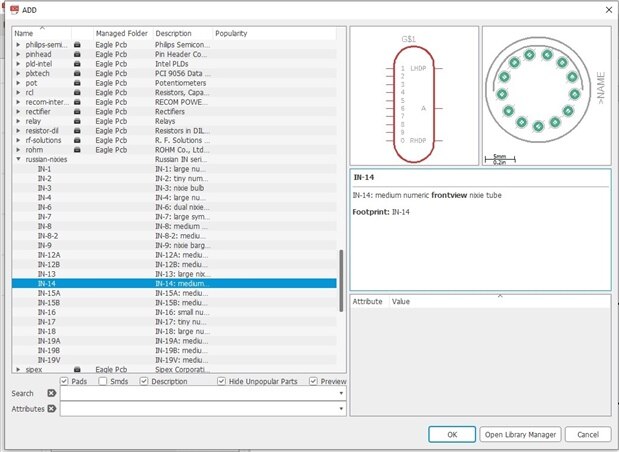Click the managed library icon beside sipex

(77, 369)
